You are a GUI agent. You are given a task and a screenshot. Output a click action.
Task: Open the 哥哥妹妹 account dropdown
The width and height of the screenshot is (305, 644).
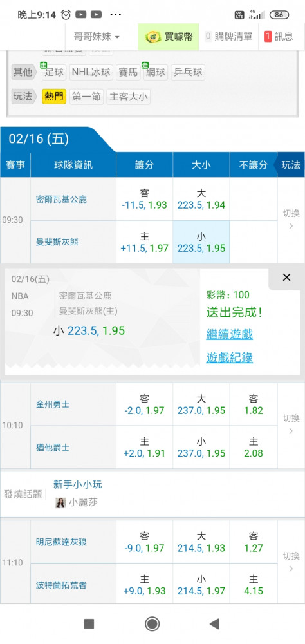97,37
